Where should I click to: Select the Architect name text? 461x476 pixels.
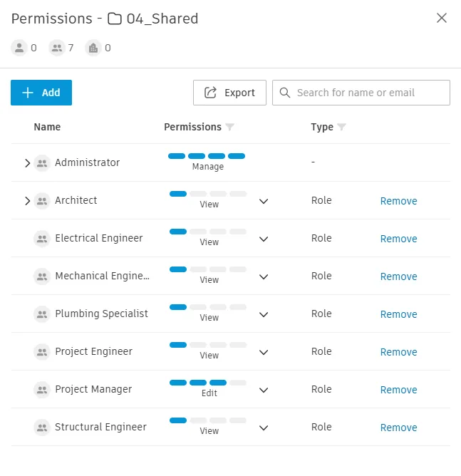click(x=76, y=200)
